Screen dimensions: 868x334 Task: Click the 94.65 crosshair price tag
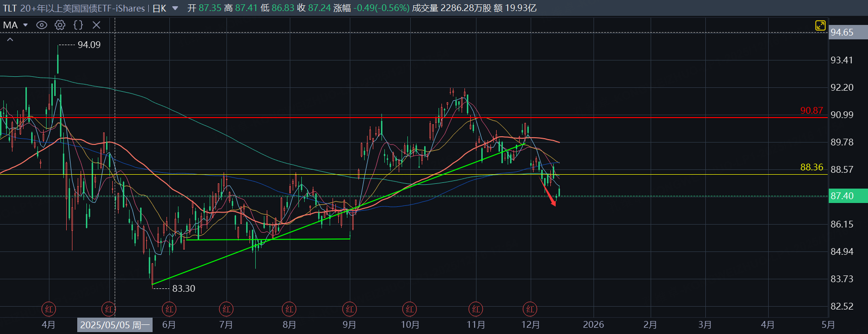click(x=848, y=32)
